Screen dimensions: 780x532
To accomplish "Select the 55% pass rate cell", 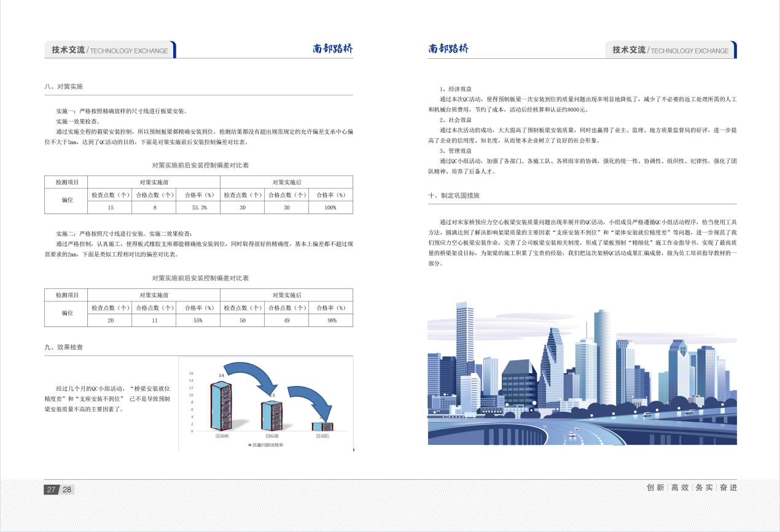I will 199,320.
